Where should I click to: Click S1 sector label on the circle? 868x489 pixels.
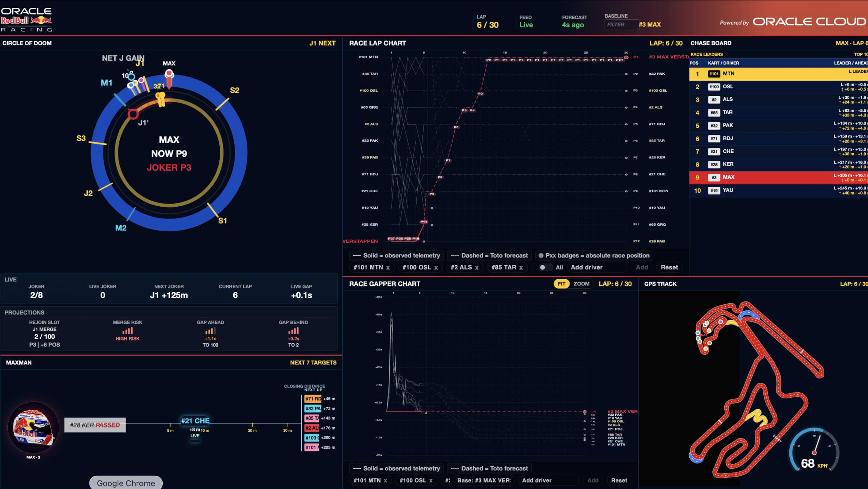click(x=222, y=221)
